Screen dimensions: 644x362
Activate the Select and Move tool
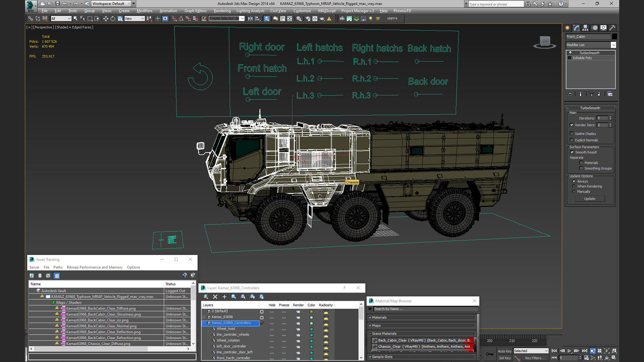click(x=106, y=19)
